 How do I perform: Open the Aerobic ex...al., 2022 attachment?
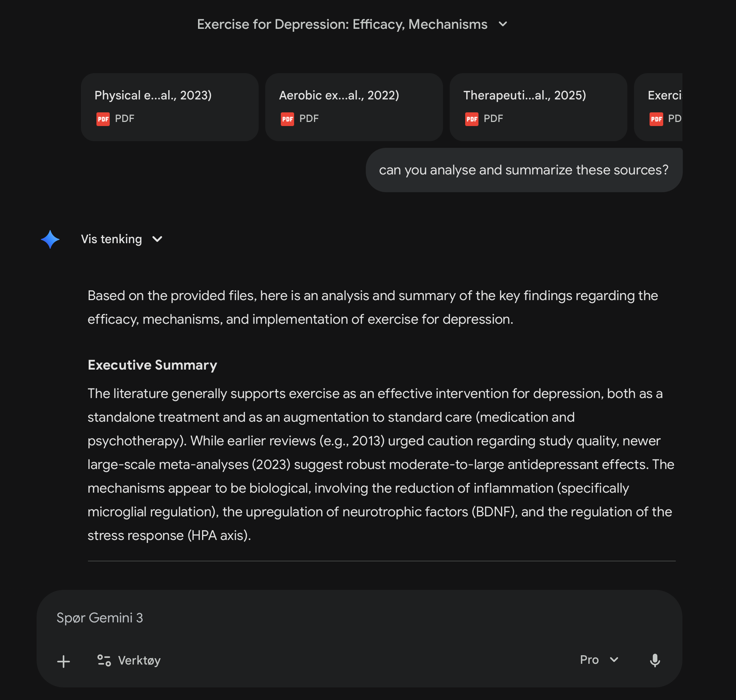(354, 107)
